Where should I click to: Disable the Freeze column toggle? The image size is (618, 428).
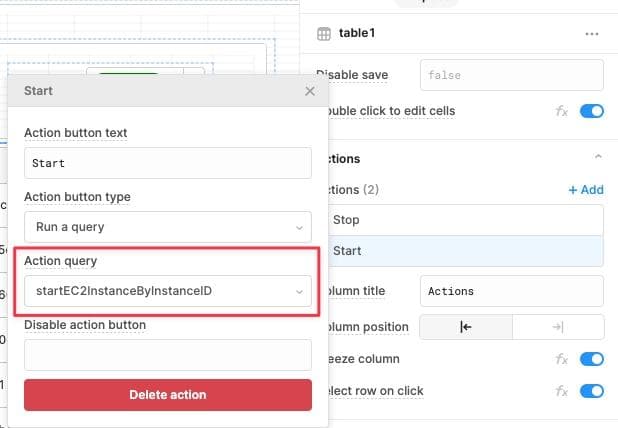[592, 359]
